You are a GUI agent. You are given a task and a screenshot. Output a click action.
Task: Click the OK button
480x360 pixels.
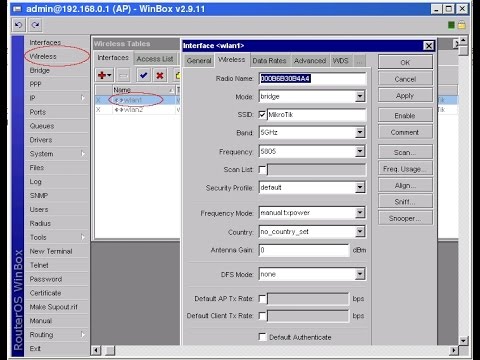pos(405,62)
